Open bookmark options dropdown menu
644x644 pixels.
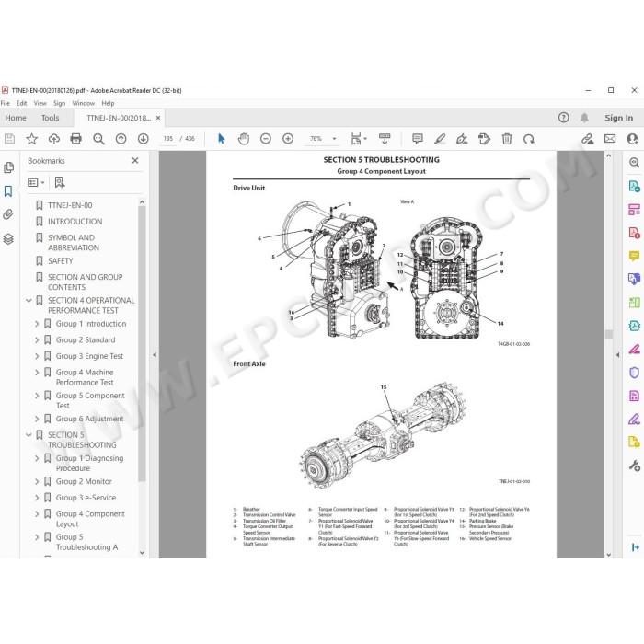point(36,182)
